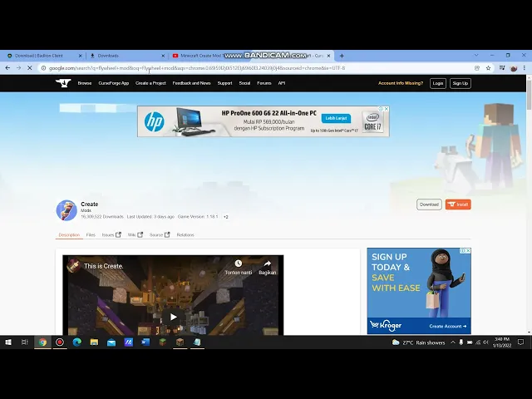This screenshot has width=532, height=399.
Task: Open CurseForge App in the nav
Action: pyautogui.click(x=114, y=83)
